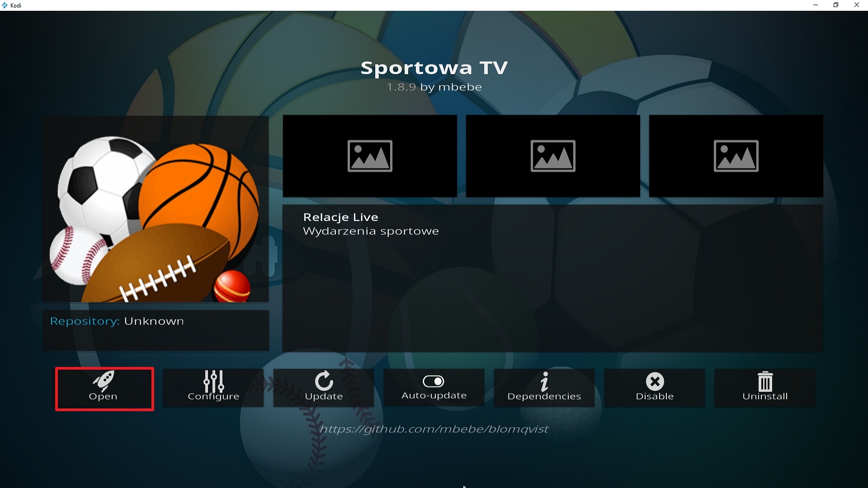Click the Update button
The width and height of the screenshot is (868, 488).
pyautogui.click(x=324, y=388)
